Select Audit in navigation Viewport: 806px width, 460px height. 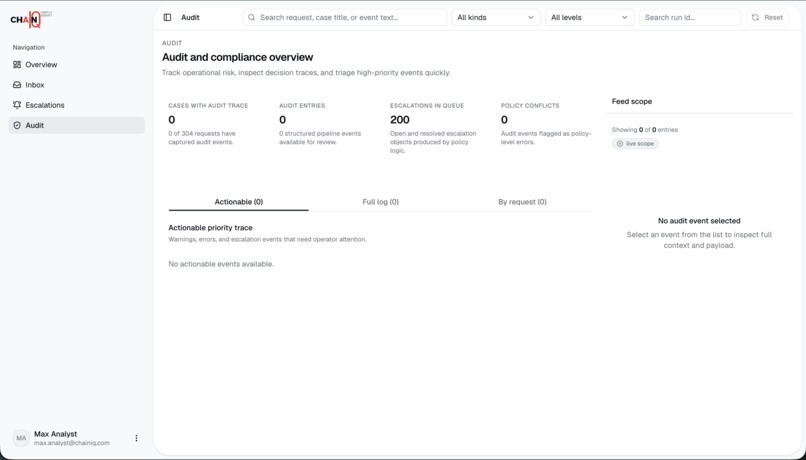point(77,125)
